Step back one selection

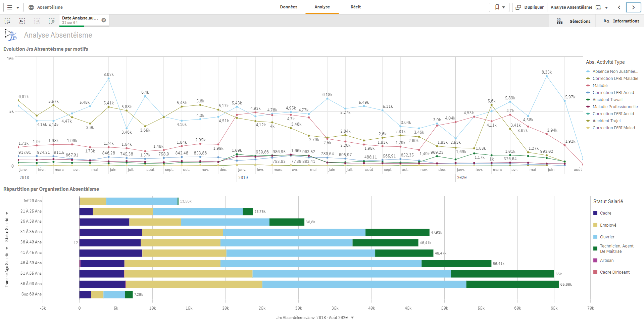(x=22, y=21)
